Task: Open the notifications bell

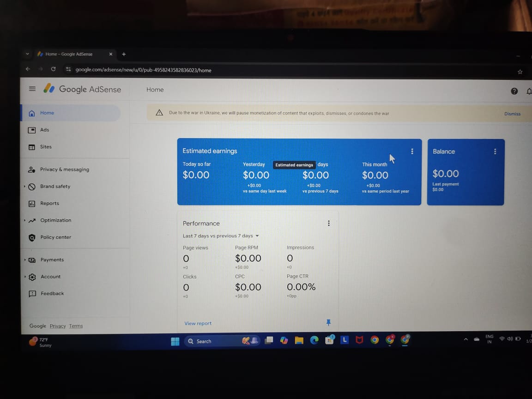Action: tap(529, 91)
